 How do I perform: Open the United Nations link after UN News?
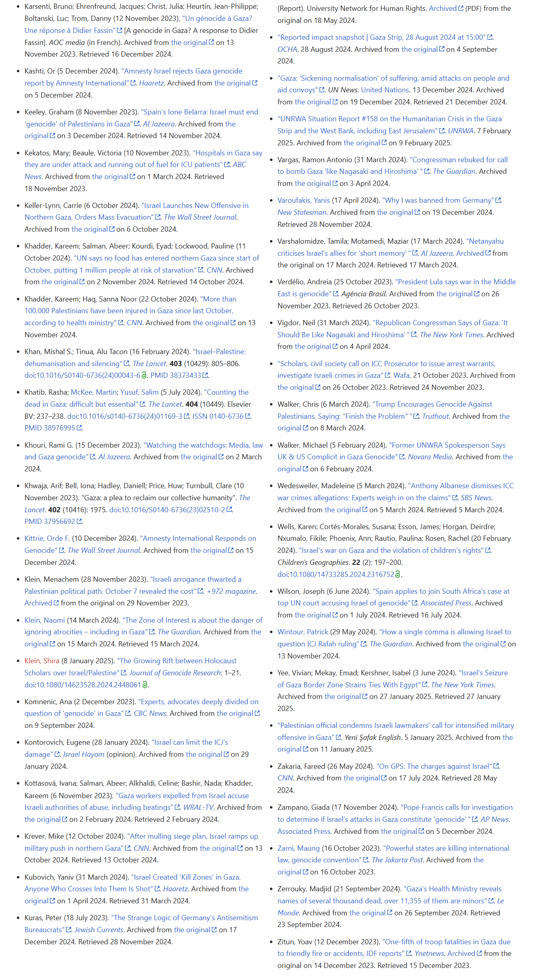pyautogui.click(x=385, y=90)
